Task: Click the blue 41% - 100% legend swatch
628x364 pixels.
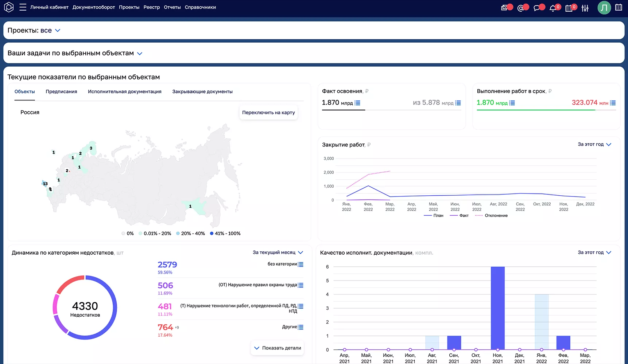Action: click(x=212, y=234)
